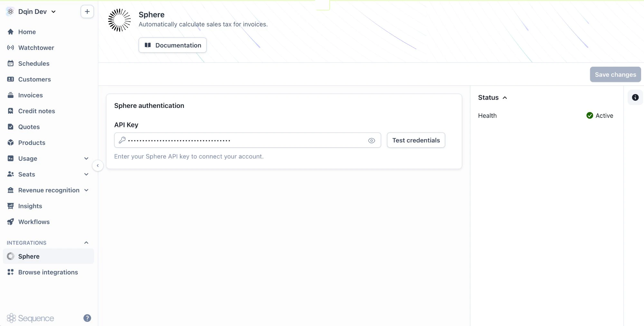Open Browse integrations link
This screenshot has width=644, height=326.
click(48, 272)
